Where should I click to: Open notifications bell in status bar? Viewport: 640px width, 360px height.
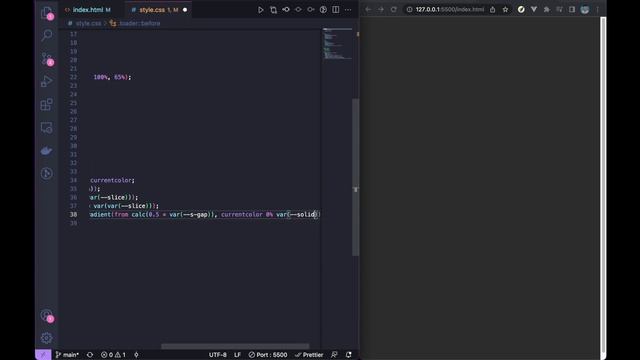[349, 355]
